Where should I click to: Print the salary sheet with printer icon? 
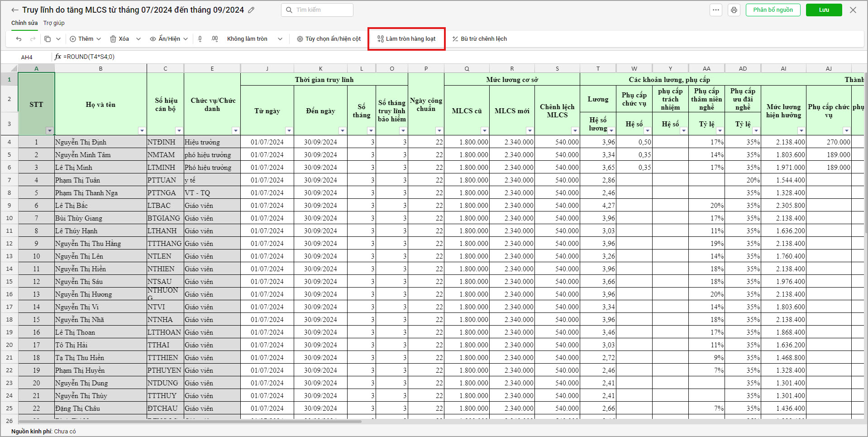pyautogui.click(x=734, y=10)
